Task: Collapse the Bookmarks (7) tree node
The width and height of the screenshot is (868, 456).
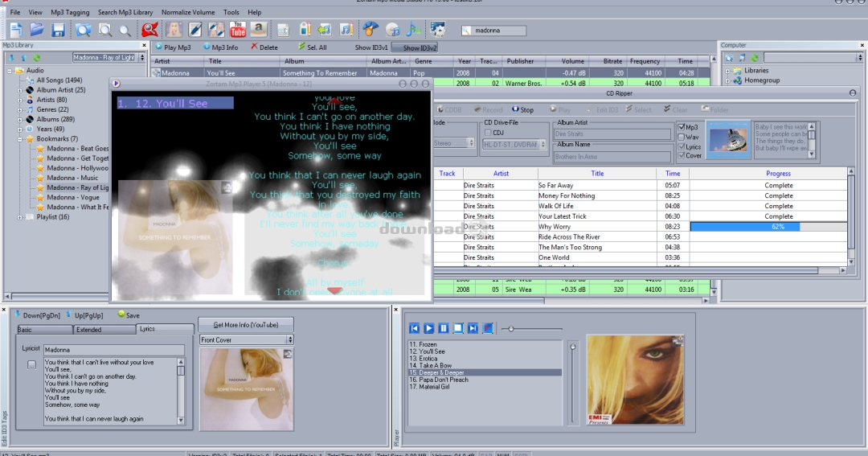Action: [20, 139]
